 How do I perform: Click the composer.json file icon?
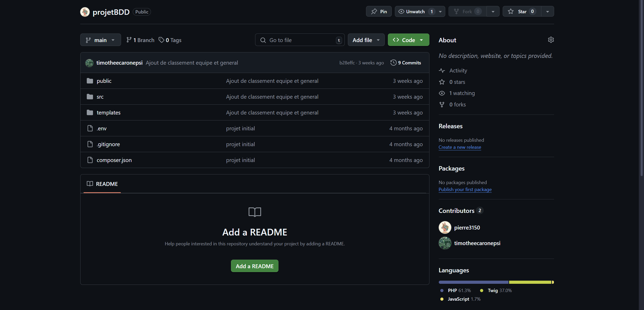coord(90,160)
